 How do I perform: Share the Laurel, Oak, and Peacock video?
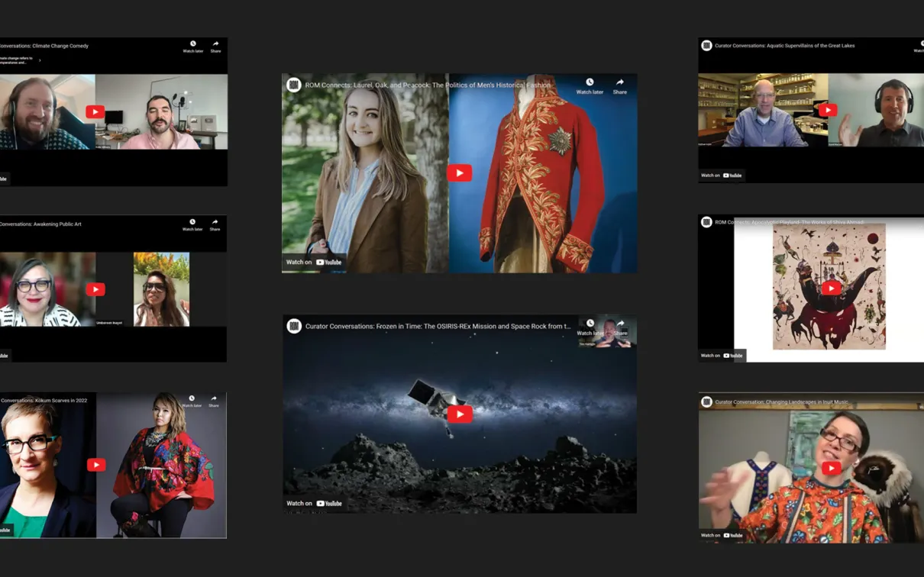pos(620,85)
